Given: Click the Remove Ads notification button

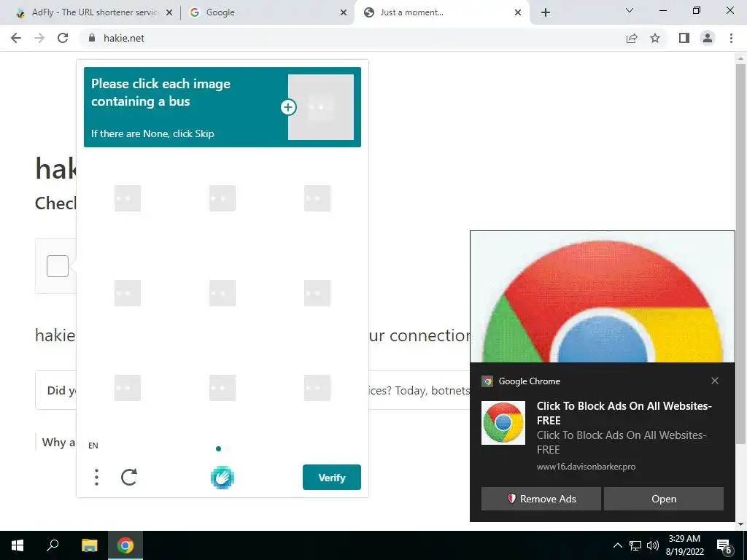Looking at the screenshot, I should click(x=541, y=499).
